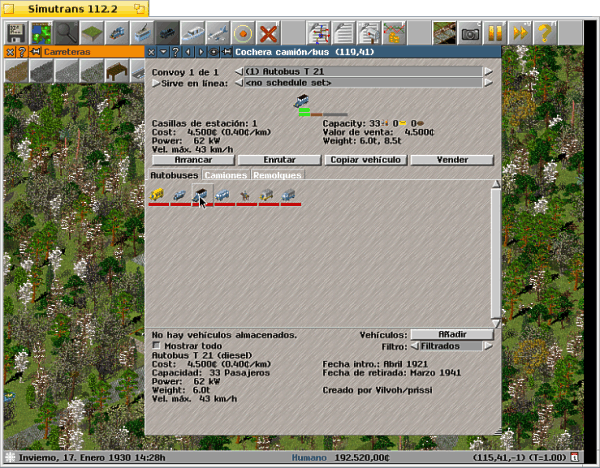The image size is (600, 468).
Task: Click the vehicle list vertical scrollbar
Action: click(496, 250)
